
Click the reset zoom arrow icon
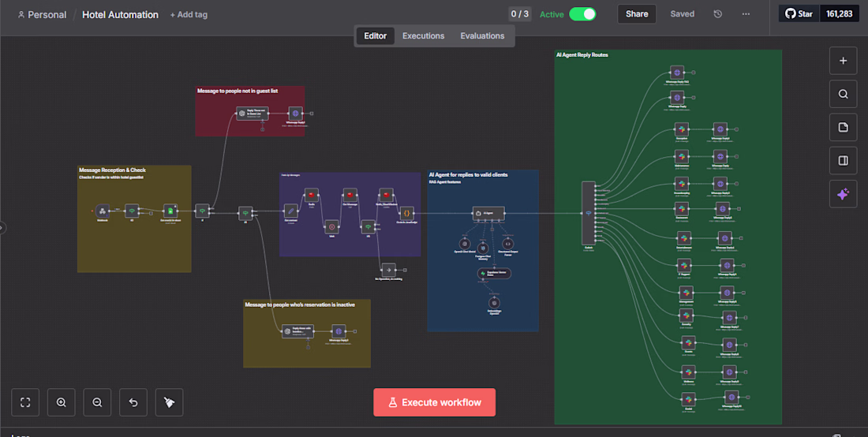point(133,402)
